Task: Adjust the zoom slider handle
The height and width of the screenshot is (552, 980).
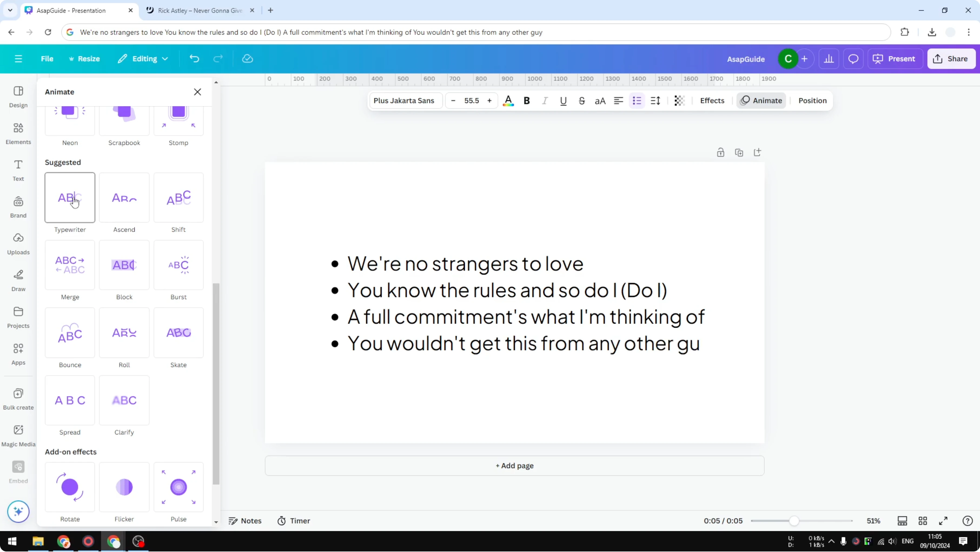Action: [x=794, y=521]
